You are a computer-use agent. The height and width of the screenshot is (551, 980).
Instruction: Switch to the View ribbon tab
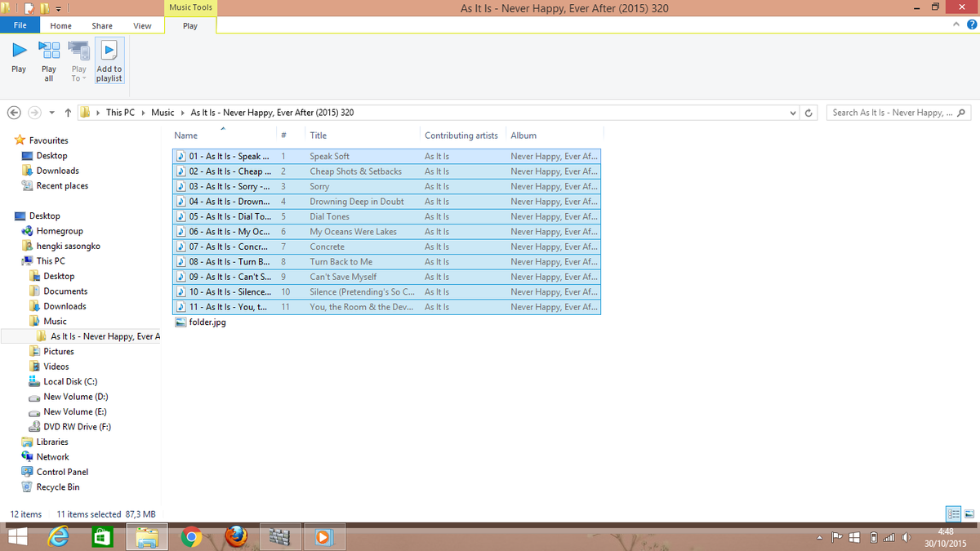point(142,25)
